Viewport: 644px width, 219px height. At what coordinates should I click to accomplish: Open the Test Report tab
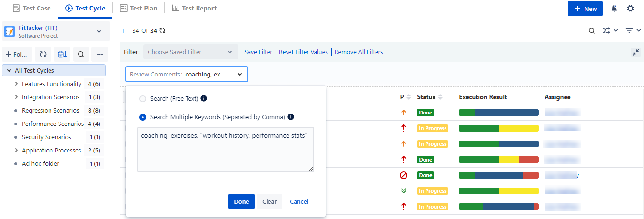tap(194, 8)
